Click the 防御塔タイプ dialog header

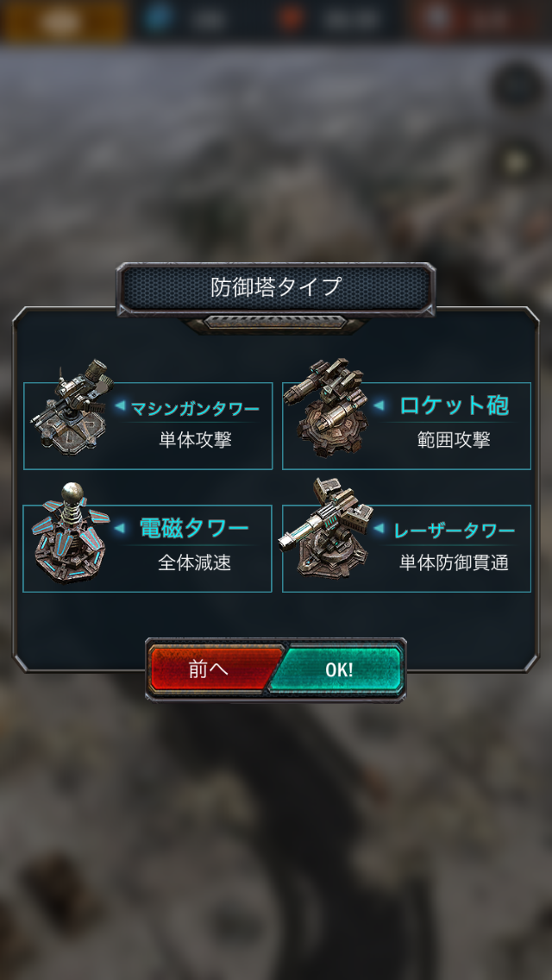[276, 287]
